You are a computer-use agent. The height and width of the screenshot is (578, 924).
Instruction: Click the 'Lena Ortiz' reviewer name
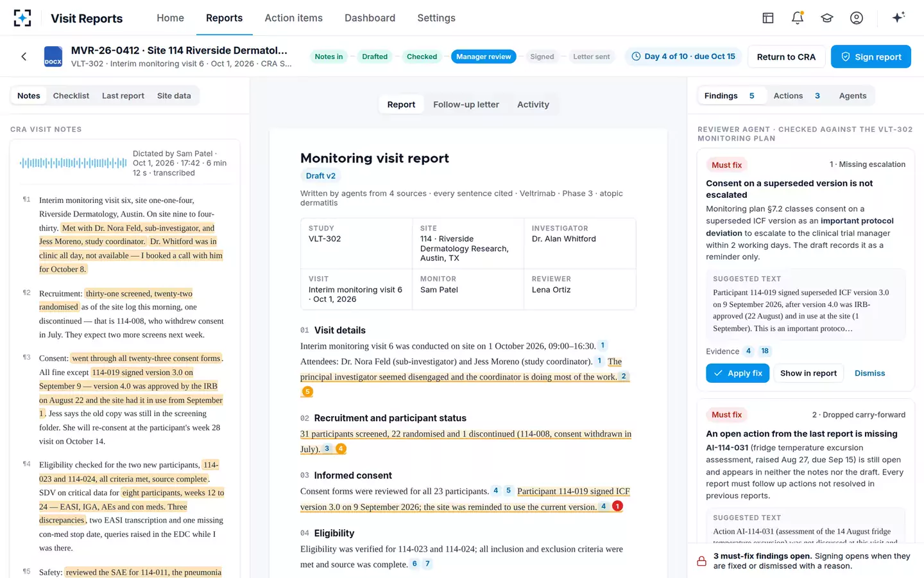click(551, 290)
